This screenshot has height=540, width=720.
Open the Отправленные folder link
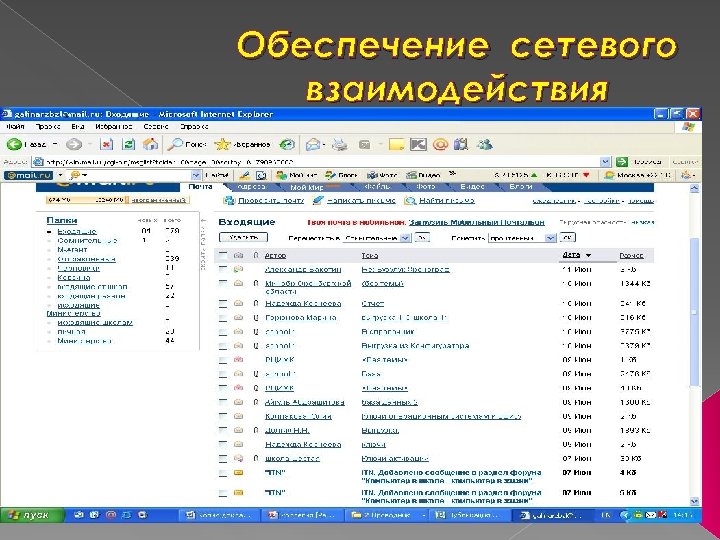click(86, 259)
